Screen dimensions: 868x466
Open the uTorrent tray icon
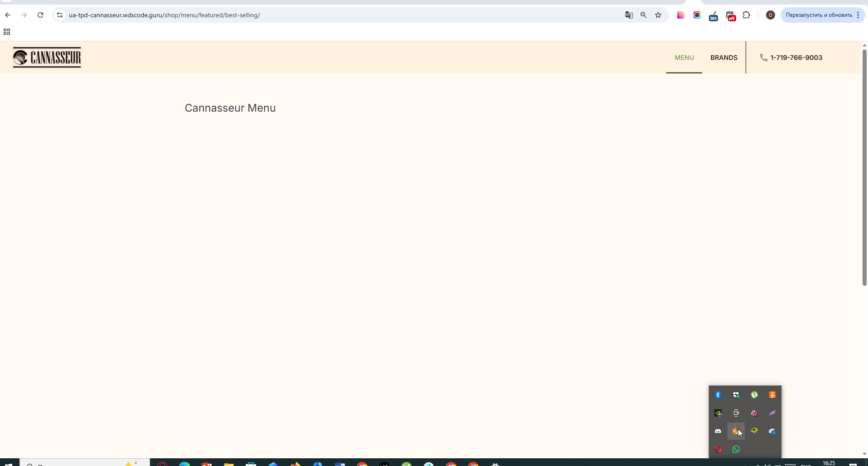coord(754,395)
